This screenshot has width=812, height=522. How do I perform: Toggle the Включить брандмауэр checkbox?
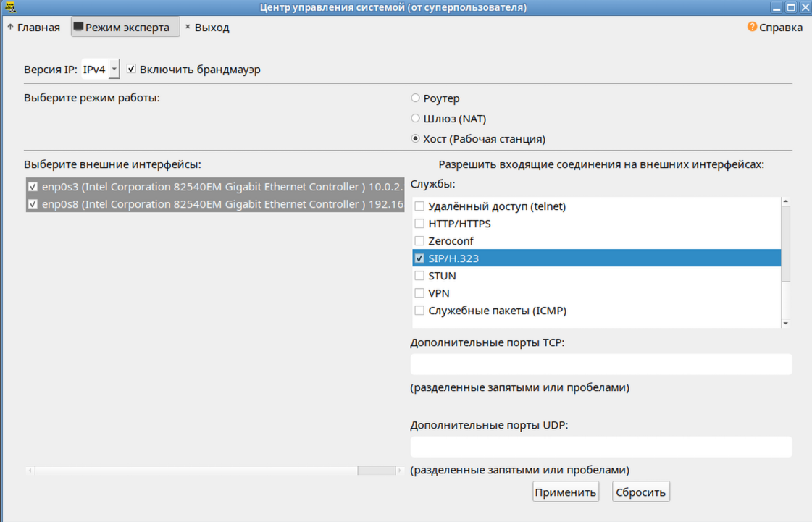pos(132,69)
